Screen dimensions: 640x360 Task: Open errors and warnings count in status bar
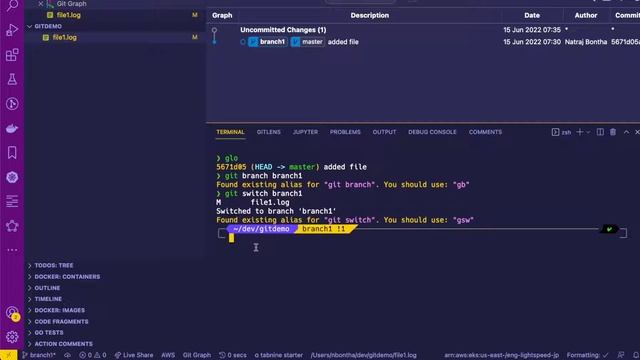coord(93,355)
